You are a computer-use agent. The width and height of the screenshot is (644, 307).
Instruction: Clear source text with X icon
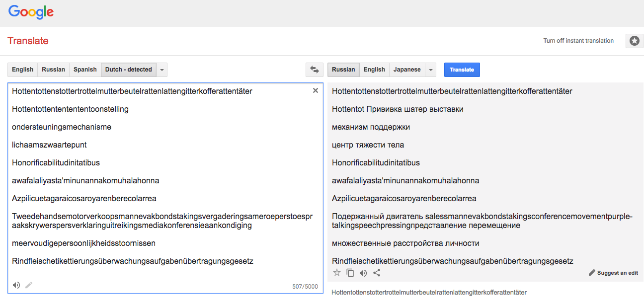pos(315,90)
